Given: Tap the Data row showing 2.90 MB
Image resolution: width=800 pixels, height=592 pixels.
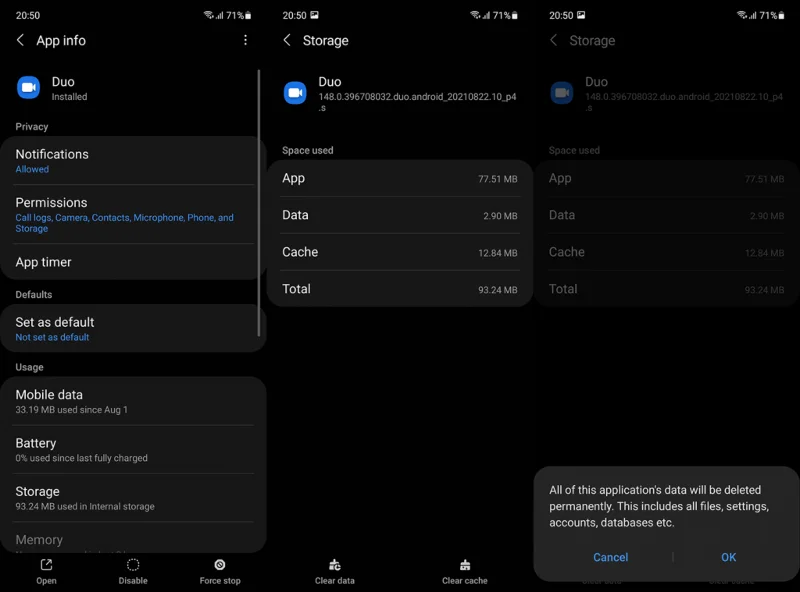Looking at the screenshot, I should coord(400,215).
